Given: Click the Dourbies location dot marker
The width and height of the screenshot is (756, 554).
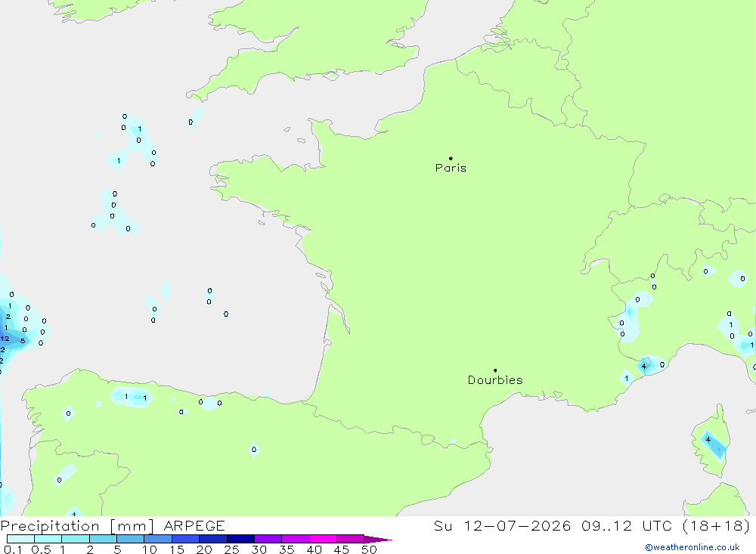Looking at the screenshot, I should pos(495,370).
